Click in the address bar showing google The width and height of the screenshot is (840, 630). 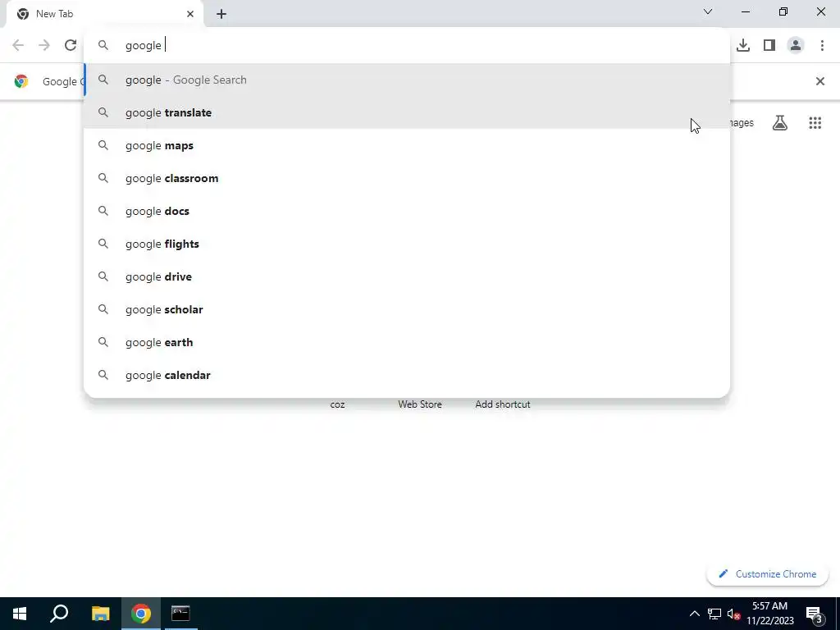tap(407, 46)
